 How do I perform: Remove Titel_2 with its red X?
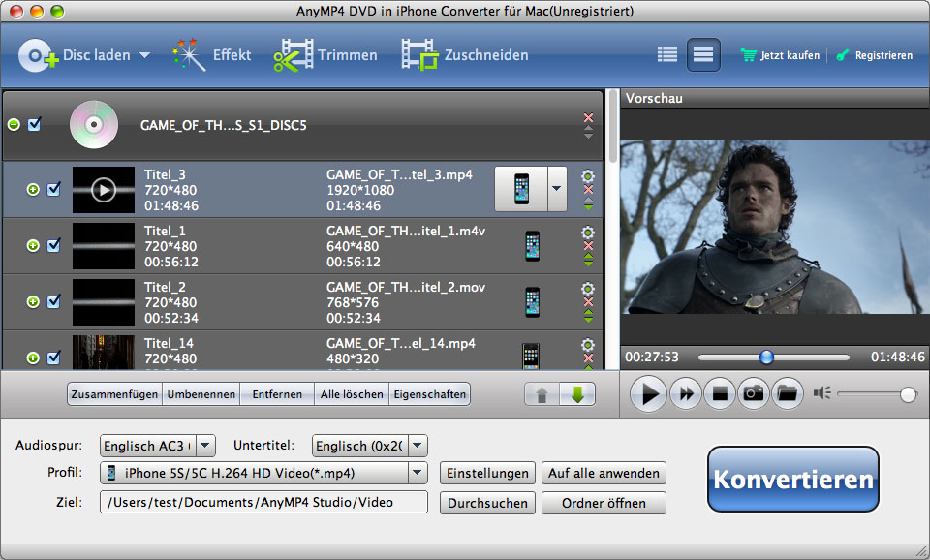pyautogui.click(x=588, y=302)
